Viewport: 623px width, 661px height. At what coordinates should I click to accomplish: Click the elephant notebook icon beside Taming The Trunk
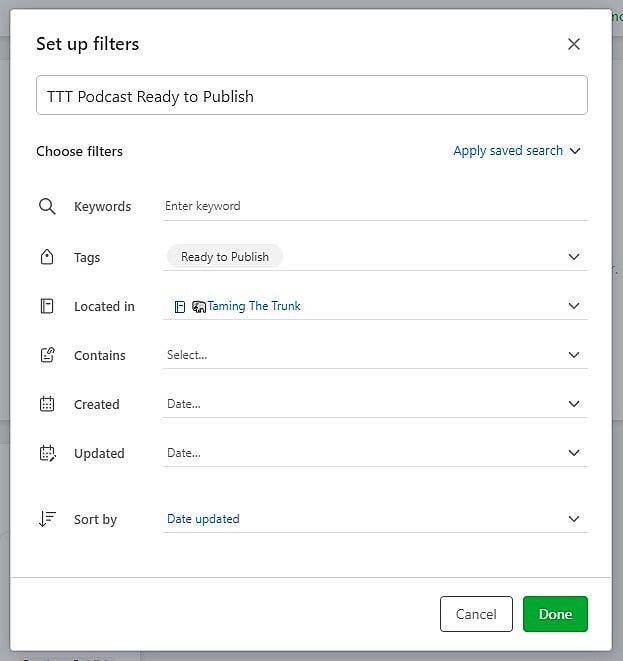(x=199, y=306)
